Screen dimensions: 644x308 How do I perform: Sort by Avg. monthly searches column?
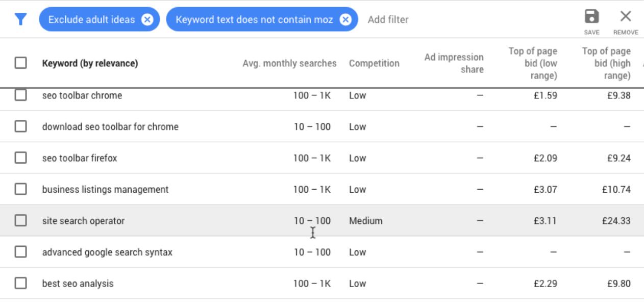point(289,63)
